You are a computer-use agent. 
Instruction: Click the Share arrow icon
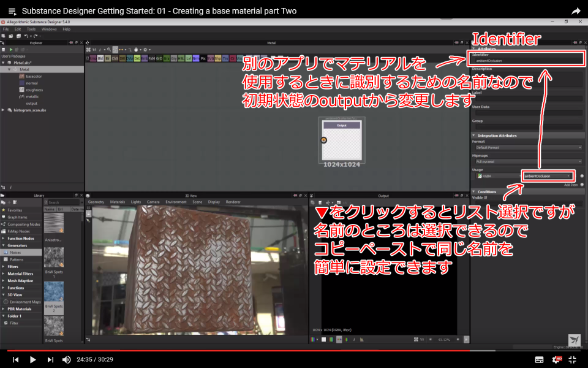click(x=576, y=11)
